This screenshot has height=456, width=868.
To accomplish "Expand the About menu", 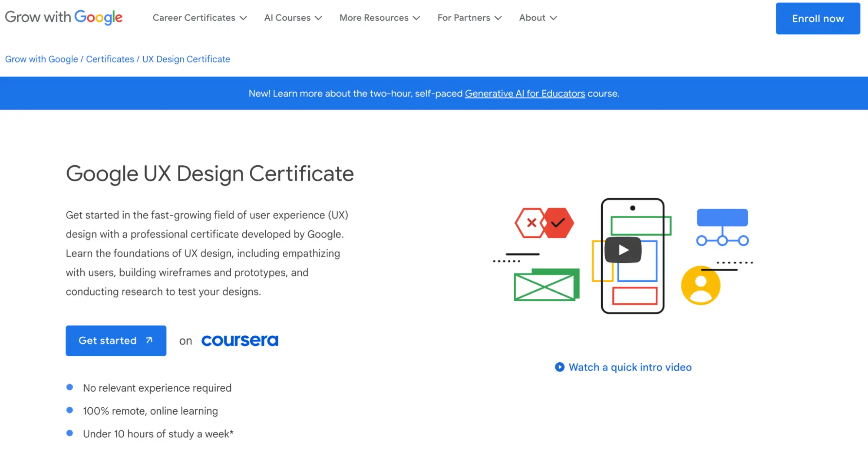I will pos(538,18).
